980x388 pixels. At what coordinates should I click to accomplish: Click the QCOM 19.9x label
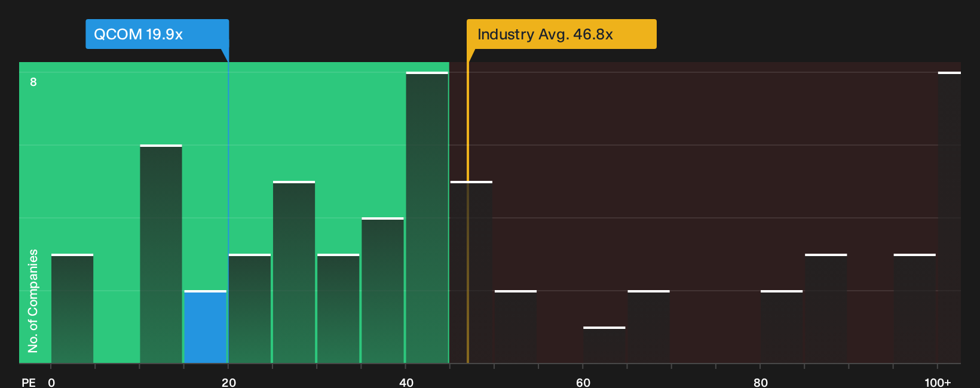(157, 34)
